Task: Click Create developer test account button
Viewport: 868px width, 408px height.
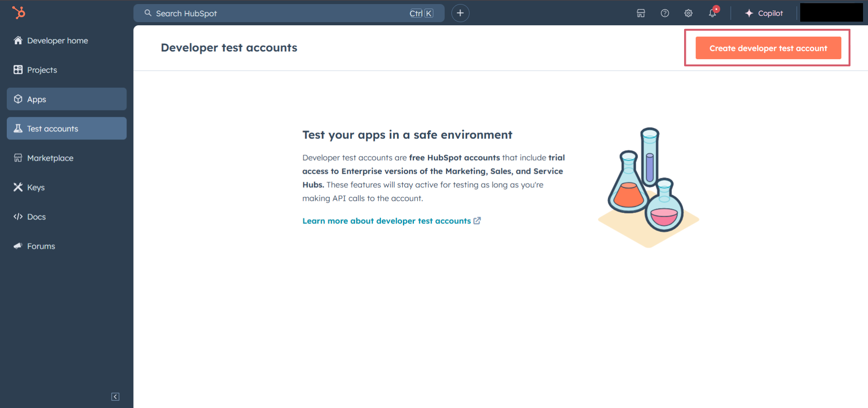Action: pos(768,48)
